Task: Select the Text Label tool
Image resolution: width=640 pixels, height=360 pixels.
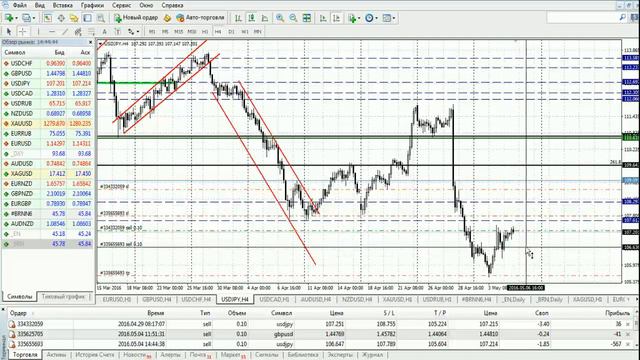Action: tap(118, 31)
